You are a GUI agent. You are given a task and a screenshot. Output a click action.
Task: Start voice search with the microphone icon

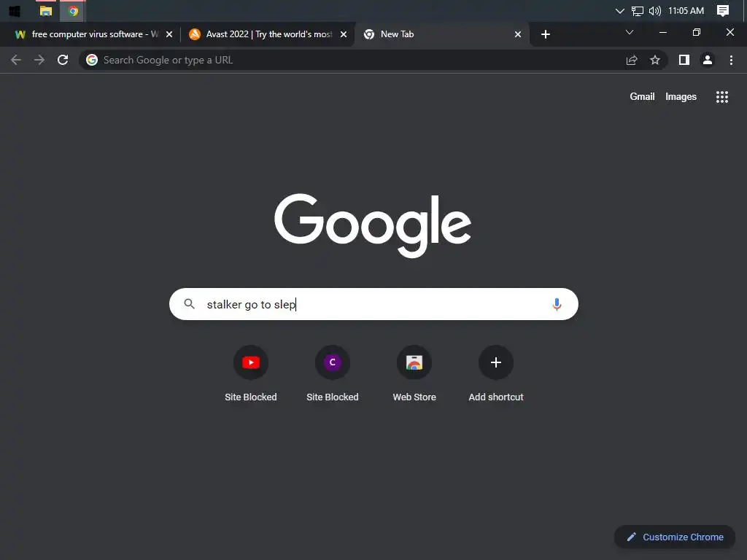tap(557, 304)
